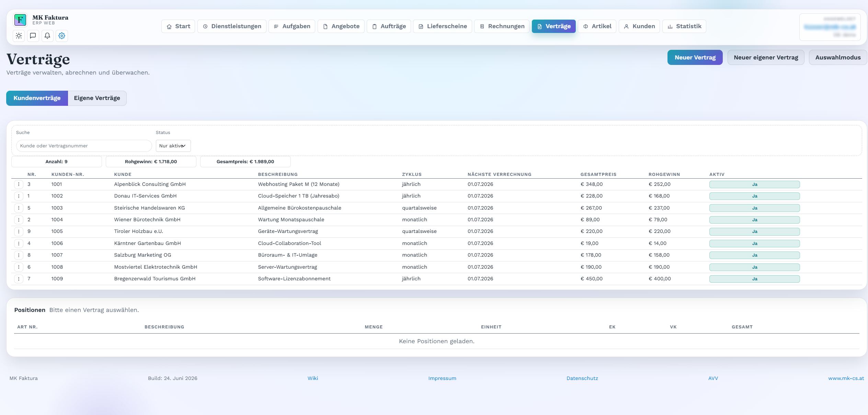Open the Impressum footer link
868x415 pixels.
tap(442, 378)
